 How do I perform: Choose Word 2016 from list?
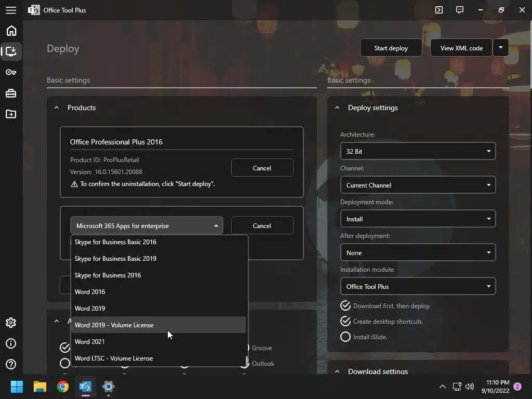pos(158,292)
